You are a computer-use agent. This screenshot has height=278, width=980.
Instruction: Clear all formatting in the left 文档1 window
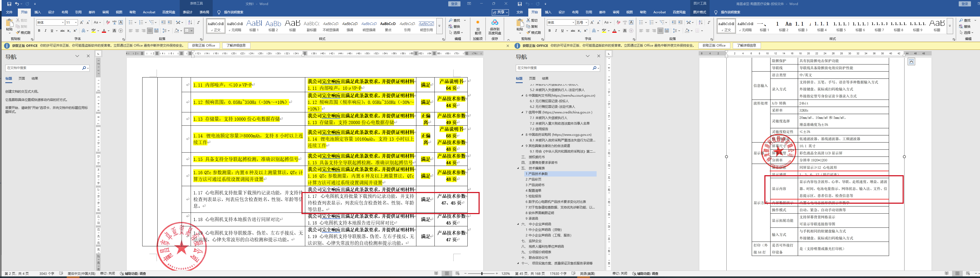coord(108,22)
